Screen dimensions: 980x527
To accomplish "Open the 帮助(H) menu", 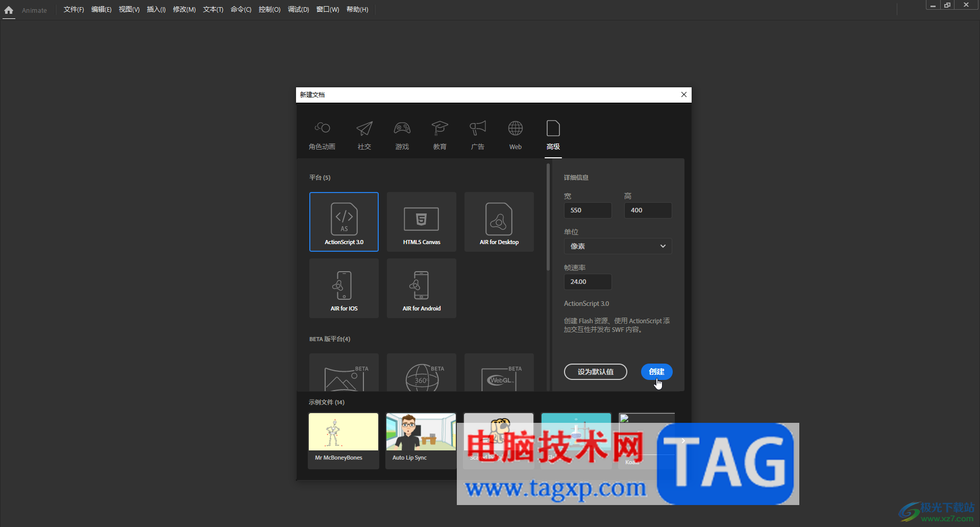I will [x=357, y=10].
